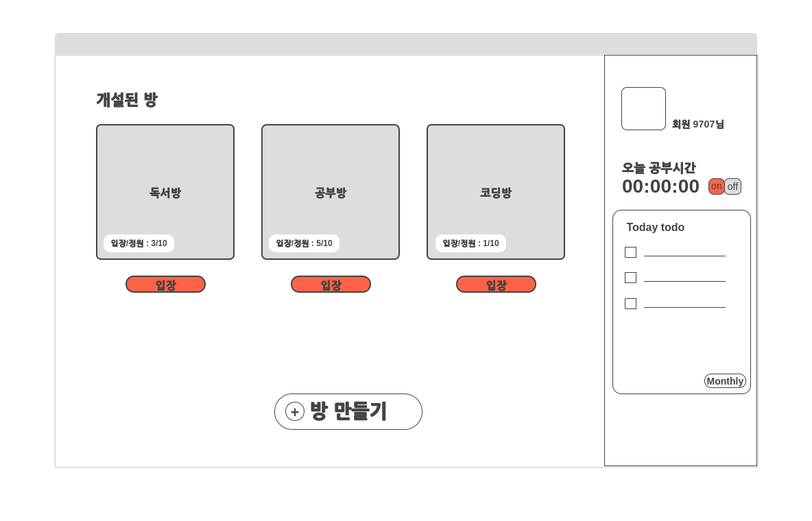Click the 방 만들기 button
The image size is (812, 521).
[x=348, y=411]
